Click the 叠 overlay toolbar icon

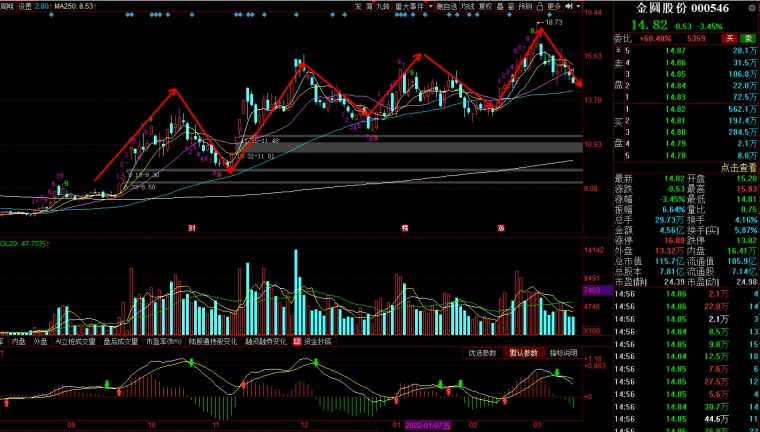click(498, 6)
